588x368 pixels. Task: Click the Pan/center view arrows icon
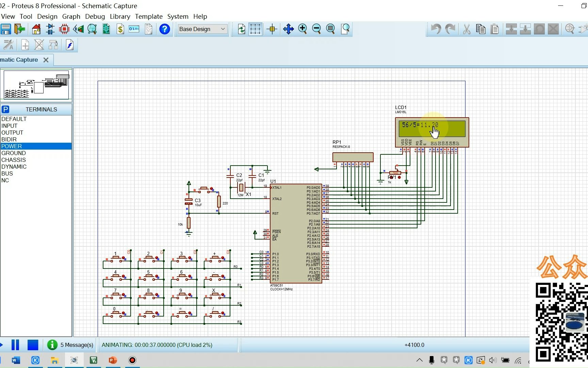point(288,29)
